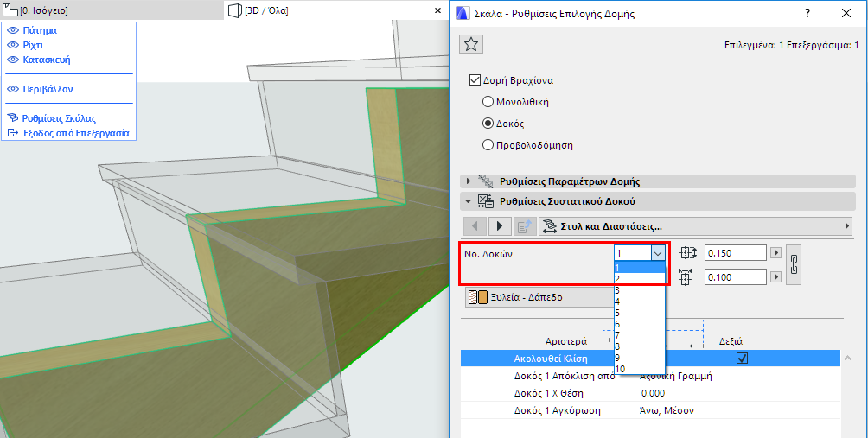The image size is (868, 438).
Task: Toggle the chain link dimensions icon
Action: coord(794,265)
